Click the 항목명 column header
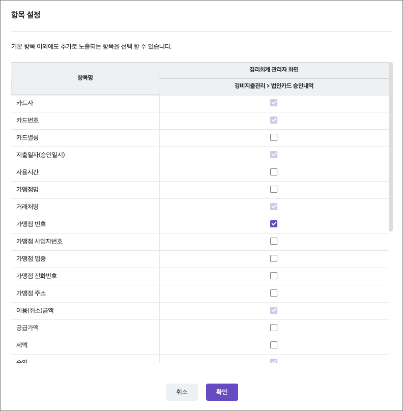Image resolution: width=403 pixels, height=411 pixels. [x=85, y=78]
